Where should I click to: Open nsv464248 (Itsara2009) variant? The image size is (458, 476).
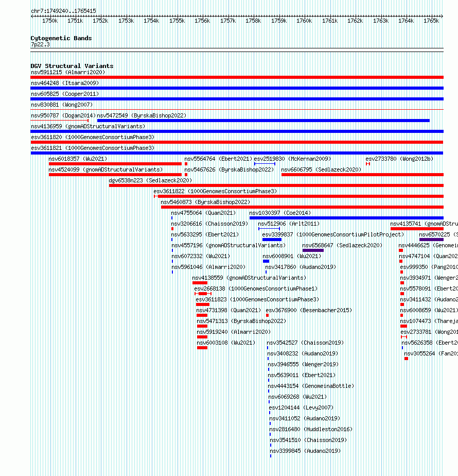pos(65,83)
